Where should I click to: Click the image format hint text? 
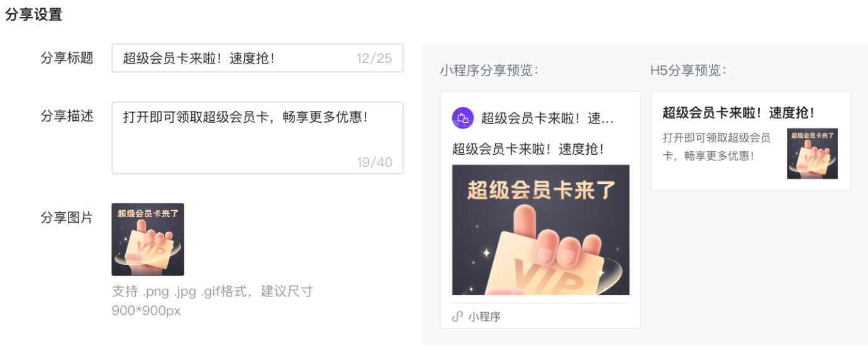[x=213, y=301]
